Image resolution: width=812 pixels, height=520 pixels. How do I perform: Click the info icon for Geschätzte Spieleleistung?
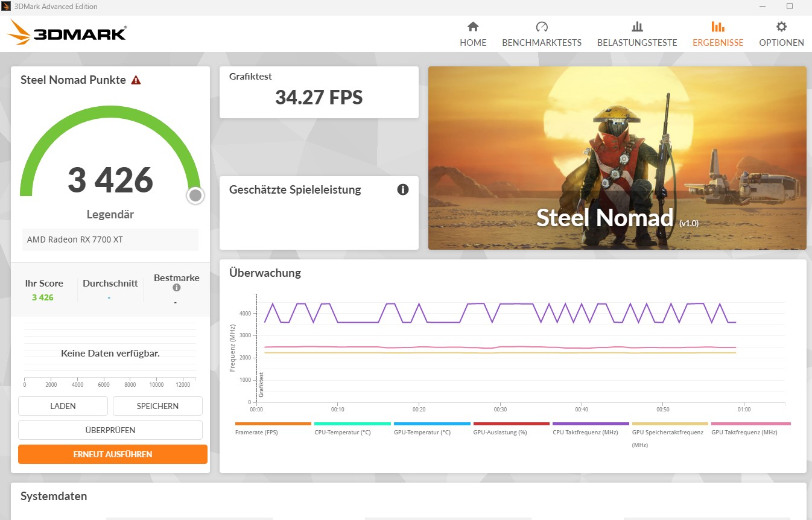pyautogui.click(x=403, y=189)
